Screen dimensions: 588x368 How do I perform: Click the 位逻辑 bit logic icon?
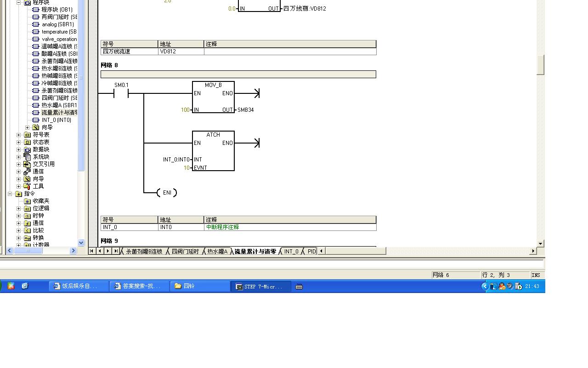click(x=27, y=208)
